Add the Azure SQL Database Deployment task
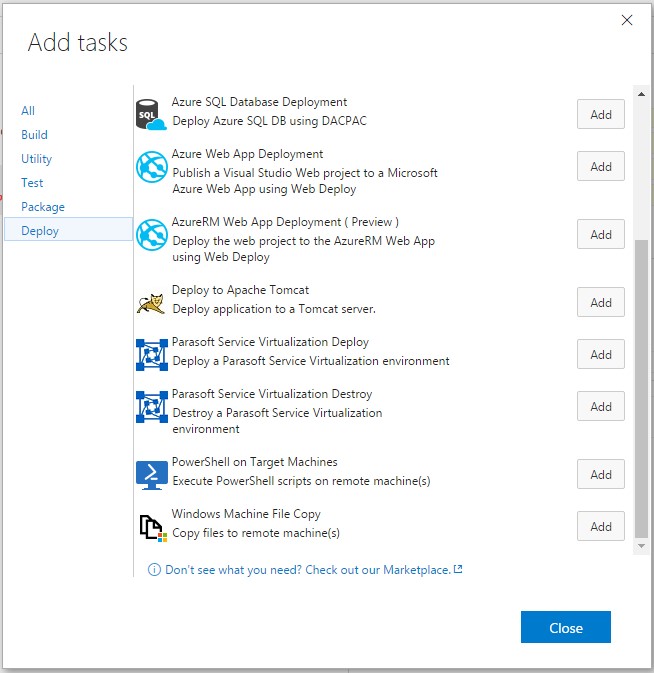 [x=600, y=114]
